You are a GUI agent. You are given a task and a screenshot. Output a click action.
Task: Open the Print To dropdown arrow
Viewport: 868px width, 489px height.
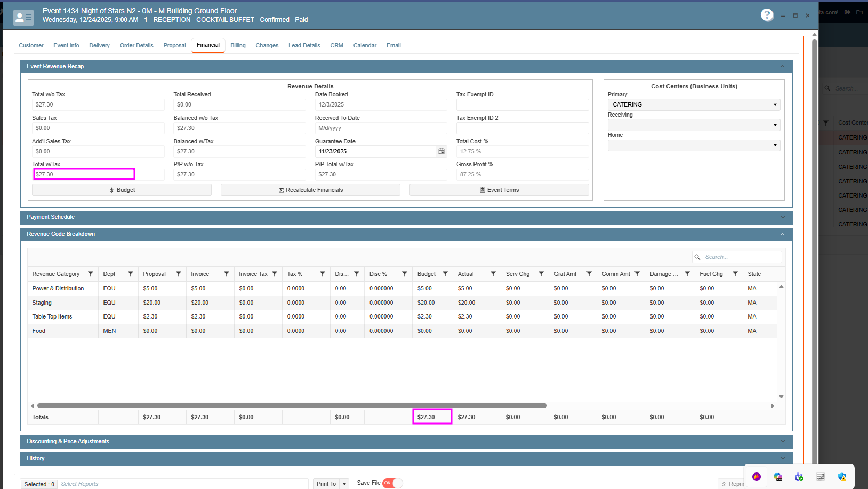344,484
